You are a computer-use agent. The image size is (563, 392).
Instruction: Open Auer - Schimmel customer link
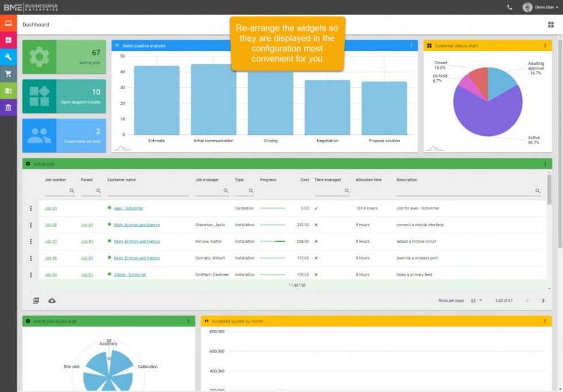point(129,208)
